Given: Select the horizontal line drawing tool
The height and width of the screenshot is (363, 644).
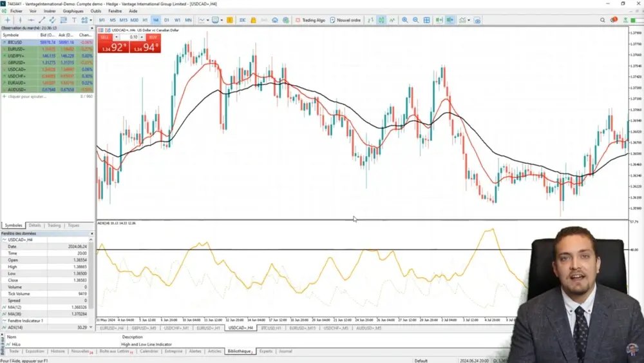Looking at the screenshot, I should [31, 20].
